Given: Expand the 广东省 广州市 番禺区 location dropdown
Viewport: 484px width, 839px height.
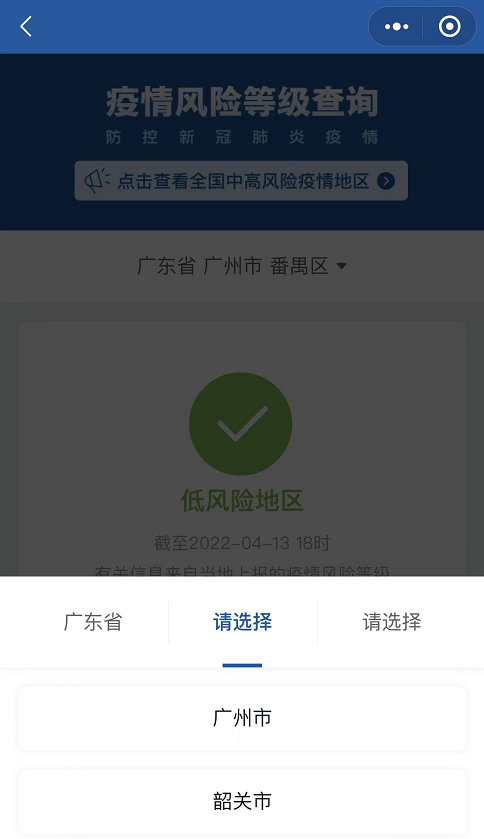Looking at the screenshot, I should (x=242, y=266).
